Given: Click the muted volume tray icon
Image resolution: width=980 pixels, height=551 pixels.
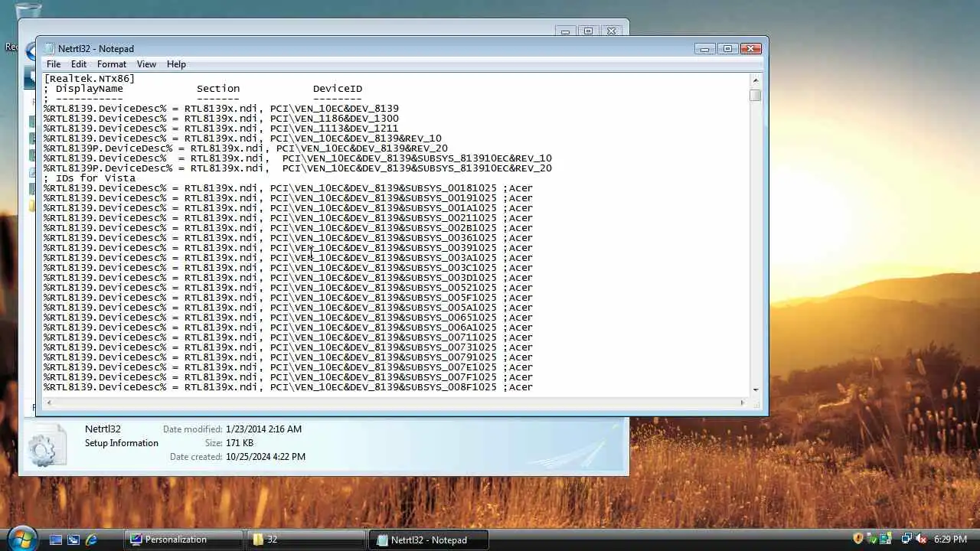Looking at the screenshot, I should point(921,540).
